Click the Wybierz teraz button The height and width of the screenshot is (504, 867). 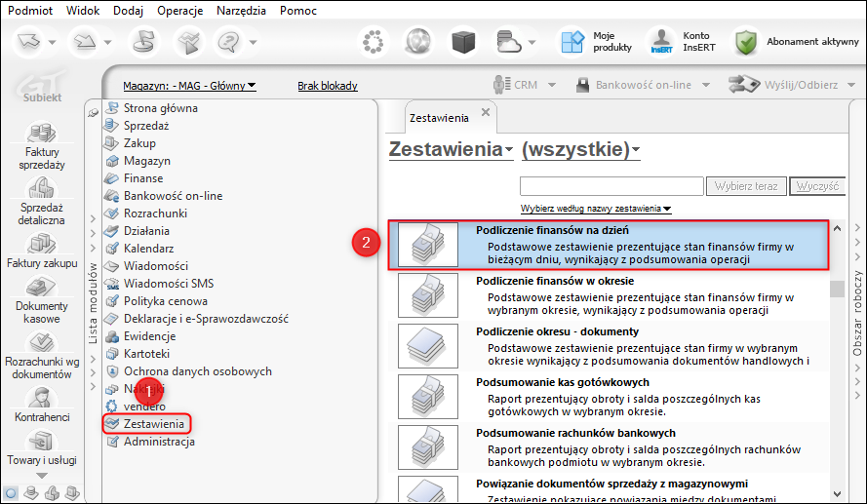[x=746, y=186]
